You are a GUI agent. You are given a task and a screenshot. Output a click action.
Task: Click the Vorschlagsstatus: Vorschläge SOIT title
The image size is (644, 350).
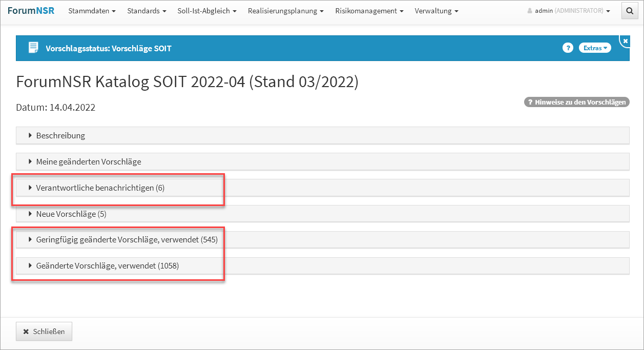109,49
